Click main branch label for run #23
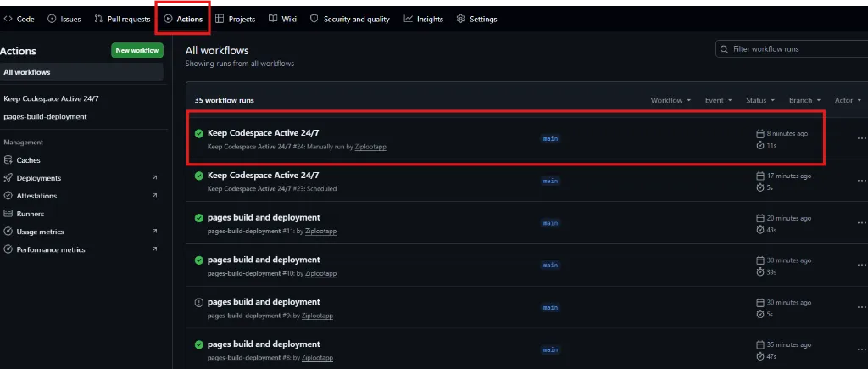The image size is (868, 369). (x=550, y=182)
